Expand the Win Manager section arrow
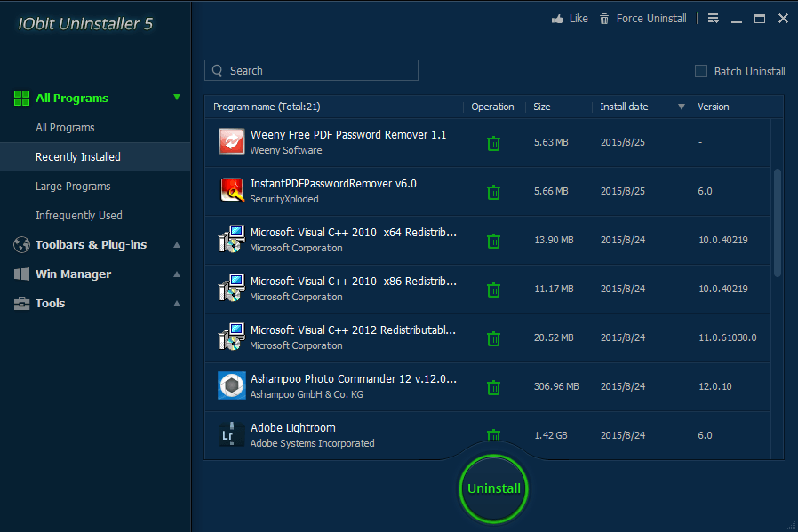 (x=177, y=274)
